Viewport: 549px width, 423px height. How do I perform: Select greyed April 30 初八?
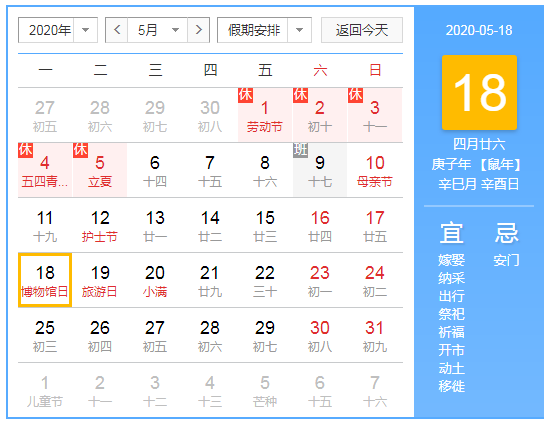[x=210, y=115]
